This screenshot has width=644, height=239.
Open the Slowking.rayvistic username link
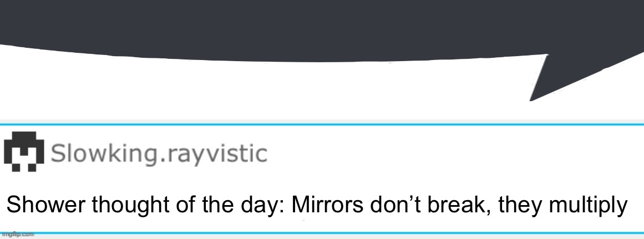pyautogui.click(x=159, y=154)
